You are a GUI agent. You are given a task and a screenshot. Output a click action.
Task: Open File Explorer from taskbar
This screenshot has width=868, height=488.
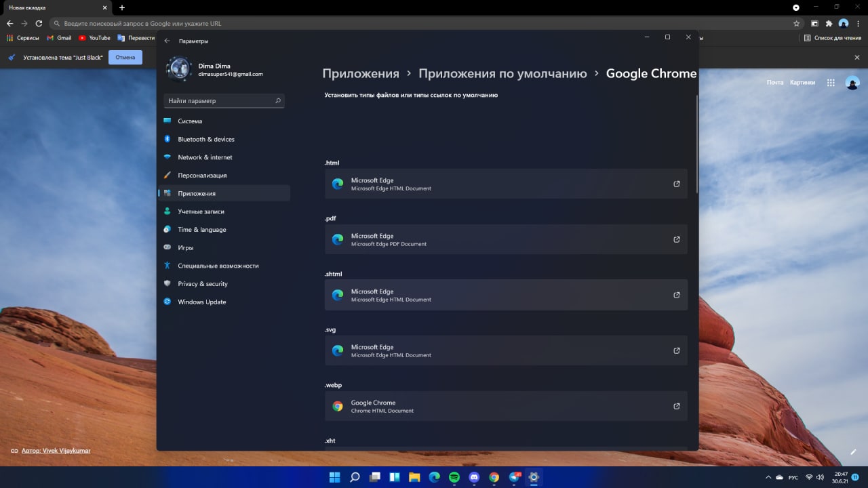[x=414, y=477]
